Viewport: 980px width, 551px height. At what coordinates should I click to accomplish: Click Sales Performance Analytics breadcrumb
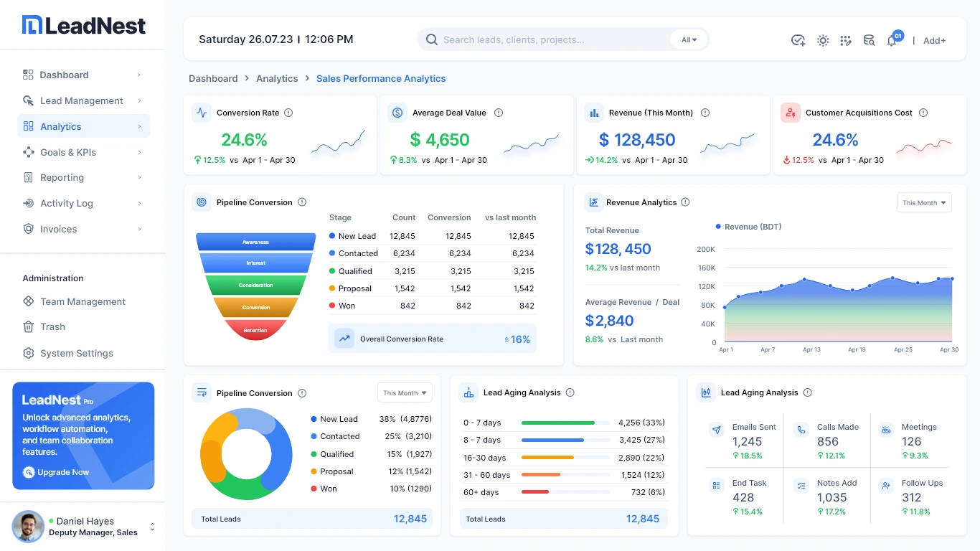click(381, 78)
